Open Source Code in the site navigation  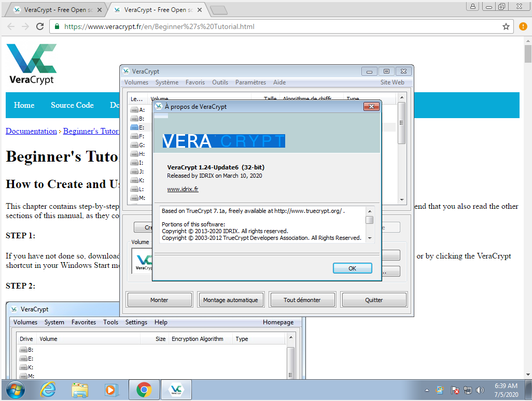(x=72, y=105)
